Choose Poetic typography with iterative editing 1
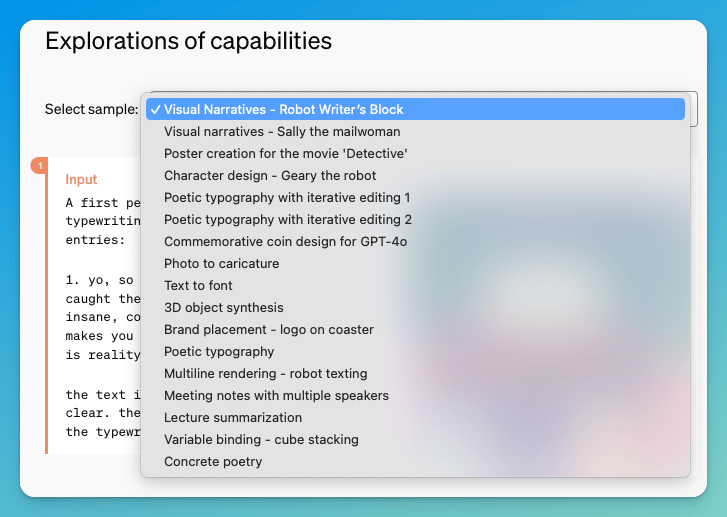 (415, 198)
